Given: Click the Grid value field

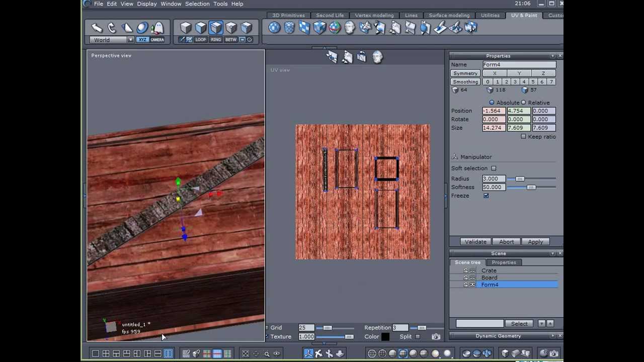Looking at the screenshot, I should pyautogui.click(x=306, y=328).
